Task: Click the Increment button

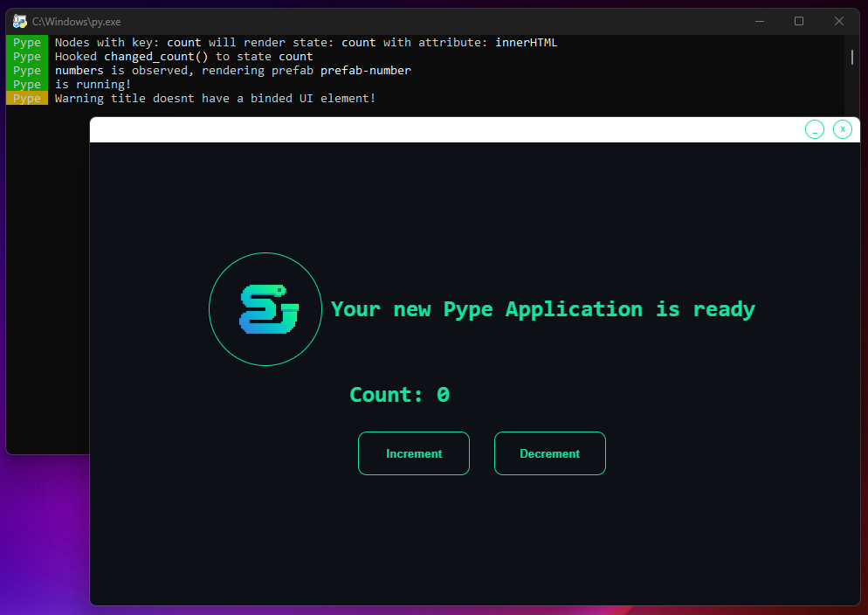Action: tap(414, 453)
